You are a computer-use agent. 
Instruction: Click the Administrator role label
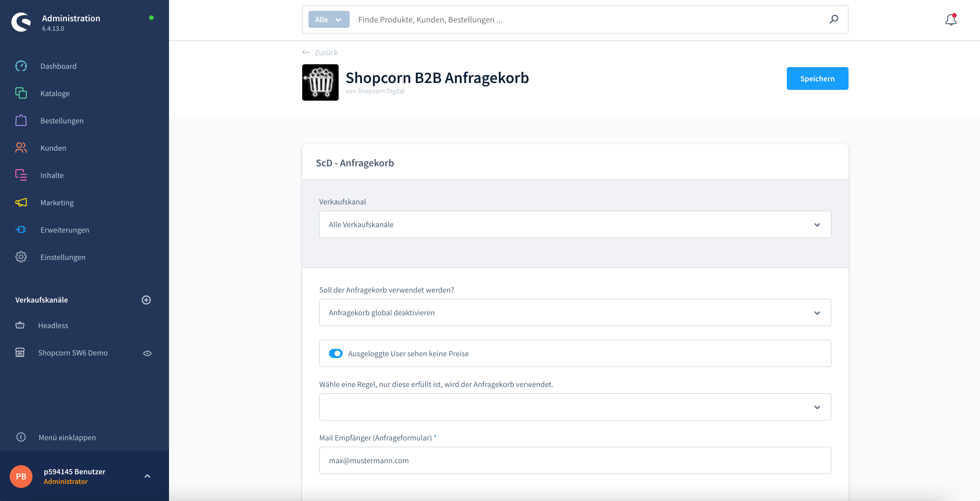pyautogui.click(x=65, y=482)
